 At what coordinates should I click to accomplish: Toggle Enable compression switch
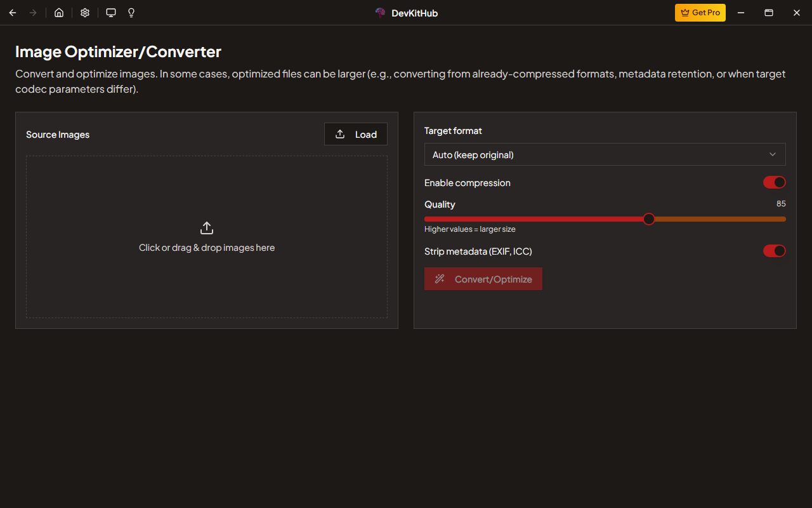pos(775,182)
